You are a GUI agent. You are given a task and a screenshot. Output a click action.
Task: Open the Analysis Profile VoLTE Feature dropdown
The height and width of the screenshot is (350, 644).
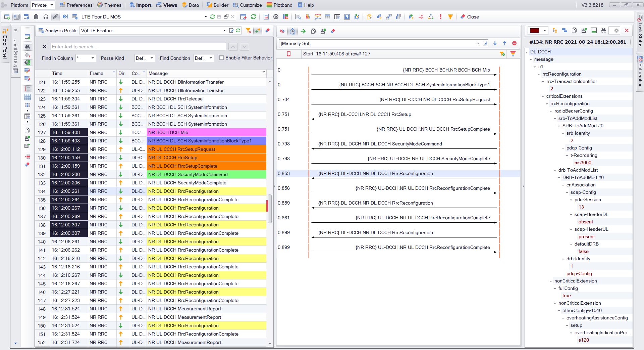pos(225,31)
